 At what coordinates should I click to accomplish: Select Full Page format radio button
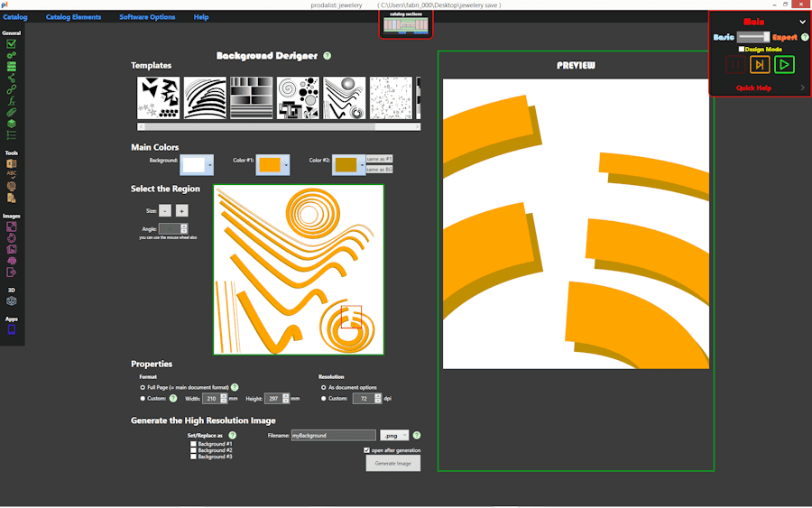[x=143, y=387]
